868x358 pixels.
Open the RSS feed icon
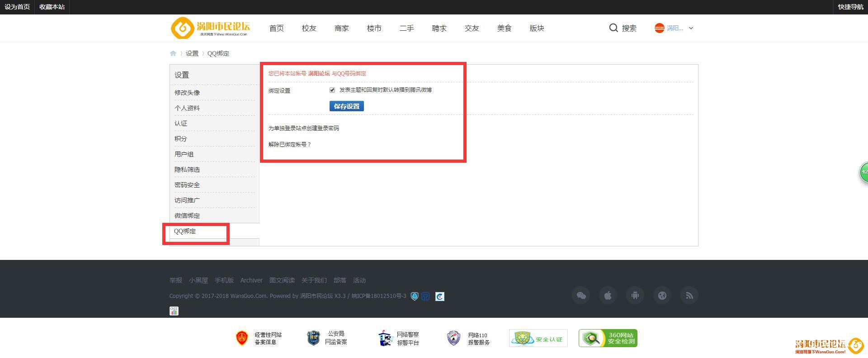tap(689, 296)
